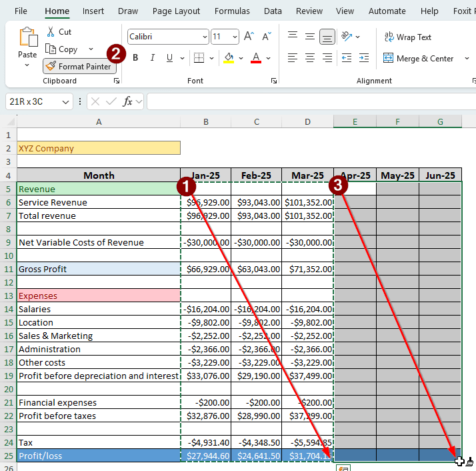
Task: Click the Increase Font Size icon
Action: point(249,37)
